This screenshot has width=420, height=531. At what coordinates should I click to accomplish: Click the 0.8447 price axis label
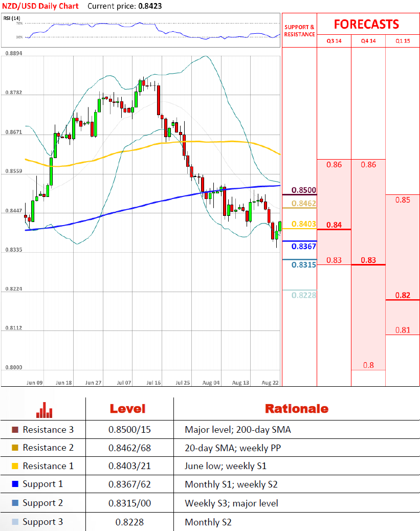(14, 211)
